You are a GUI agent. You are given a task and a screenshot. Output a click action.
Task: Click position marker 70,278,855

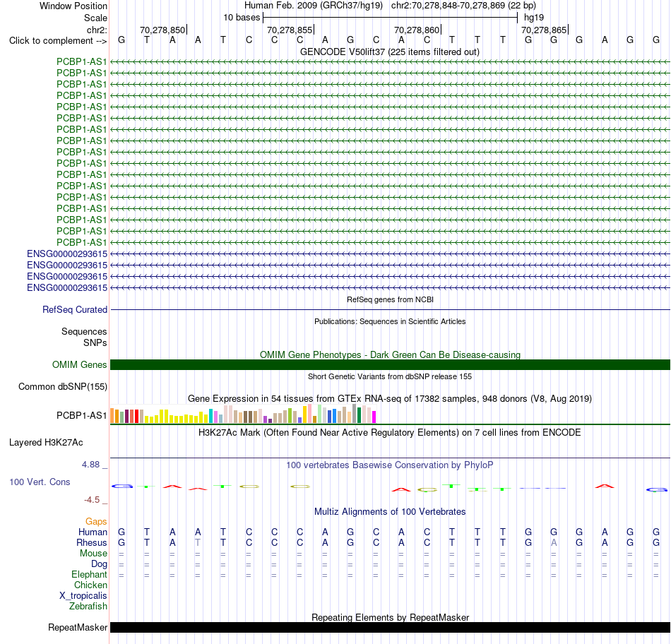click(x=290, y=30)
